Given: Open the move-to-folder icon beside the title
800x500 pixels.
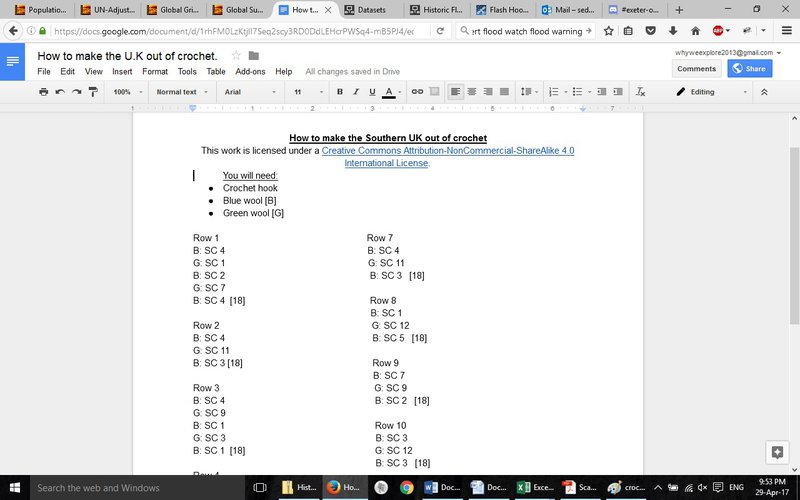Looking at the screenshot, I should (254, 55).
